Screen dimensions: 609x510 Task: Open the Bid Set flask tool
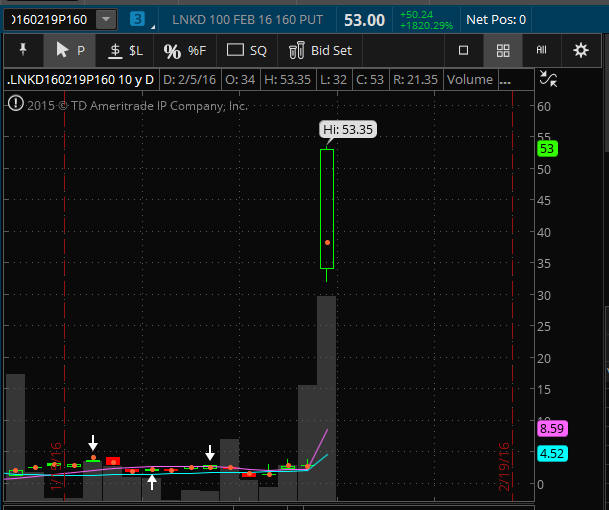click(x=320, y=50)
